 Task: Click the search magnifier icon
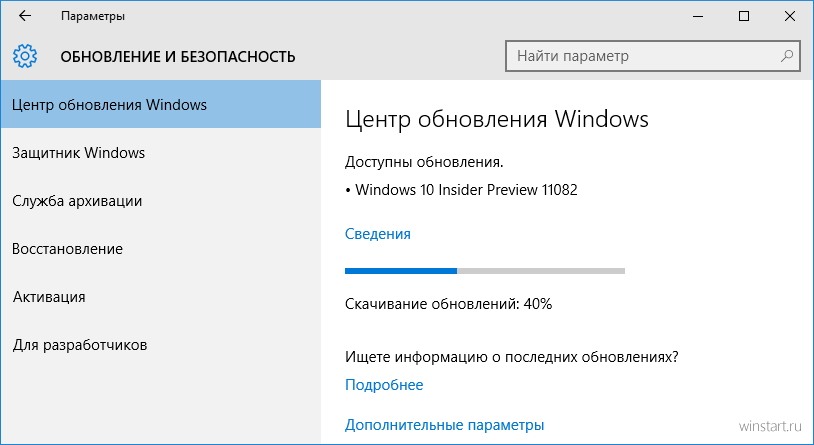786,56
